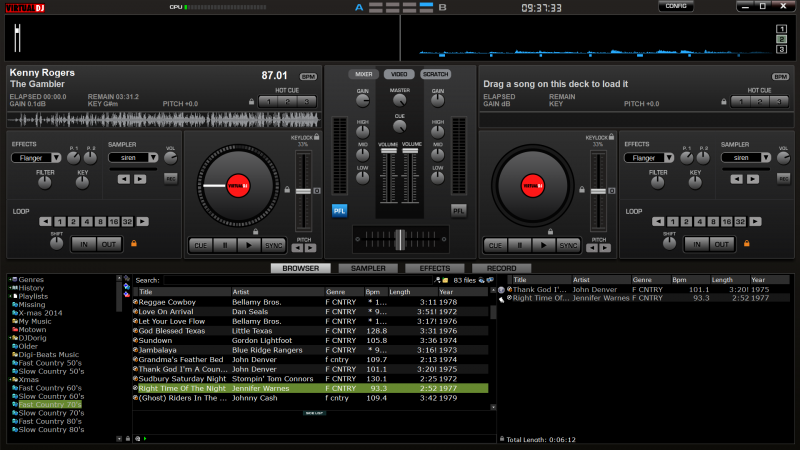The image size is (800, 450).
Task: Click left channel volume fader
Action: point(389,151)
